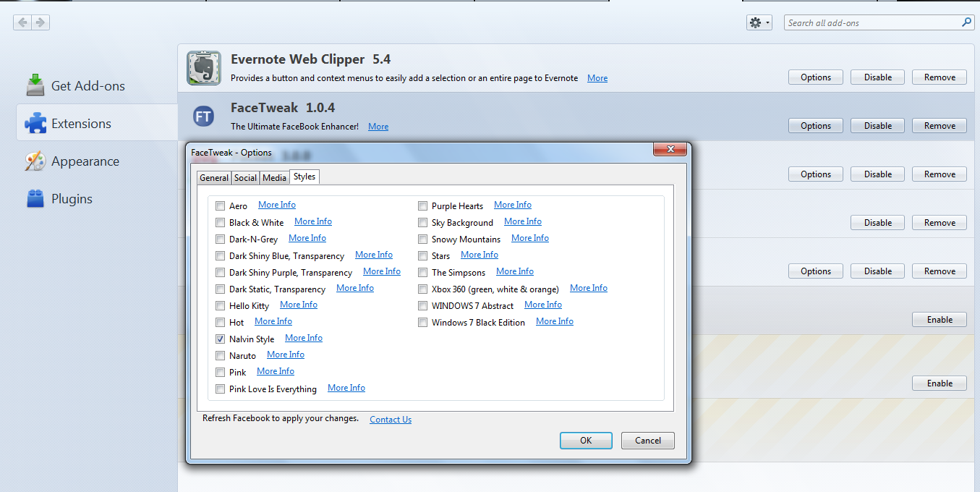Check Dark Shiny Purple, Transparency
This screenshot has width=980, height=492.
(220, 273)
